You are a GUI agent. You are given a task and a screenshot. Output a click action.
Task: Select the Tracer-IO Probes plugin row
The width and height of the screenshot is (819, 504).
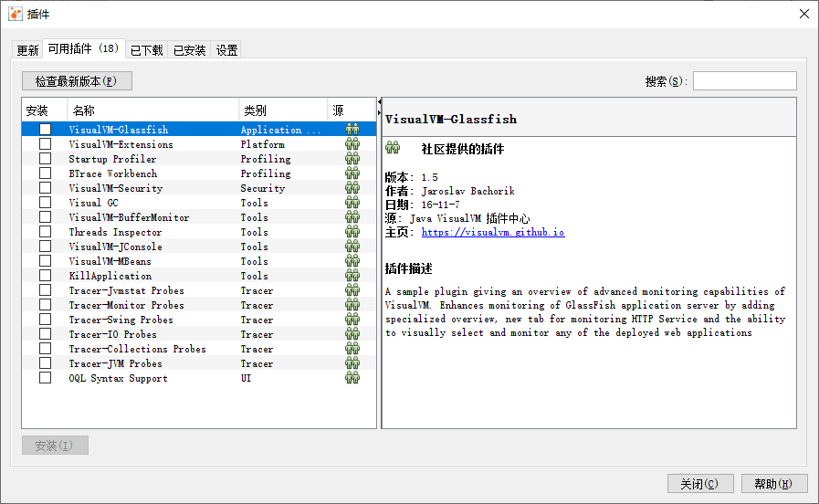199,334
